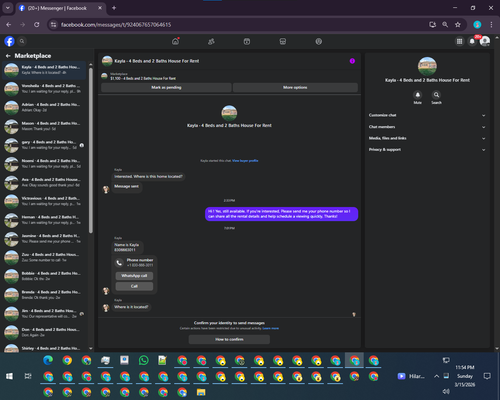Open the Groups icon in top navigation
The width and height of the screenshot is (500, 400).
click(x=319, y=41)
